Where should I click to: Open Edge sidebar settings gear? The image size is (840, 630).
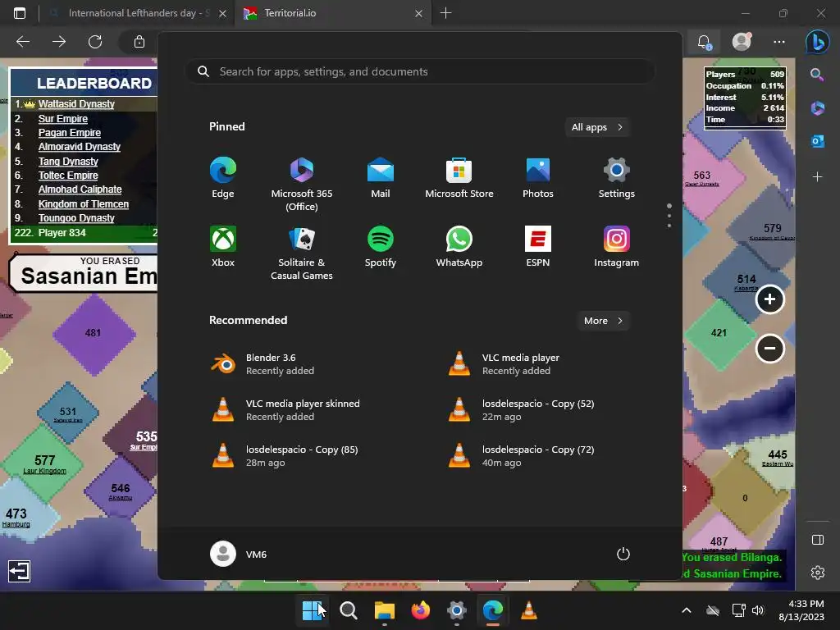pos(818,573)
